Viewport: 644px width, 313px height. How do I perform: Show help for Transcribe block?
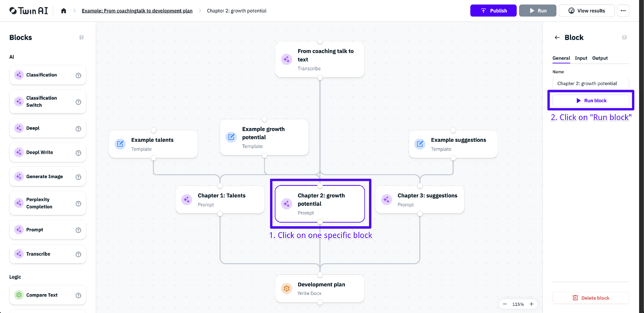click(x=78, y=254)
